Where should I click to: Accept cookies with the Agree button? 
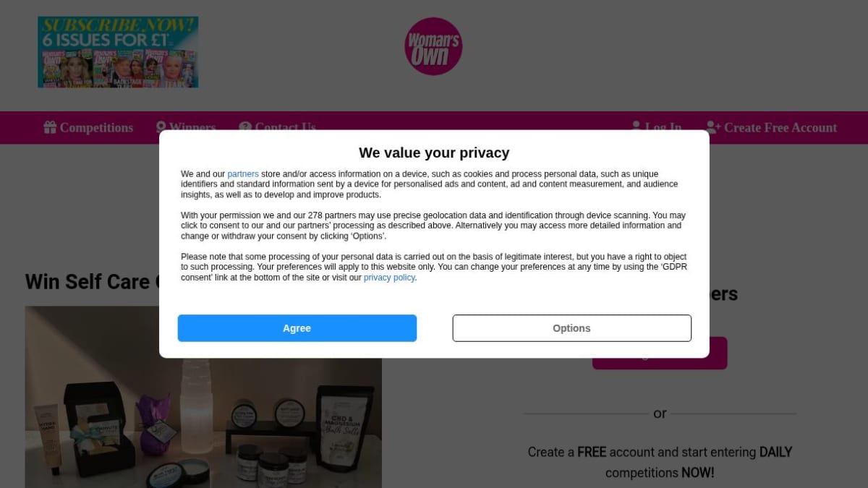point(297,328)
